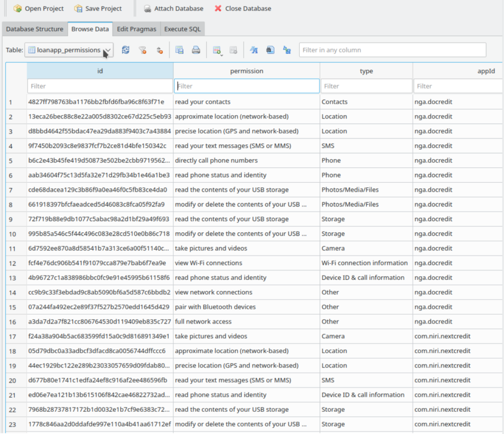Sort by the appId column header
The height and width of the screenshot is (434, 504).
pyautogui.click(x=458, y=71)
